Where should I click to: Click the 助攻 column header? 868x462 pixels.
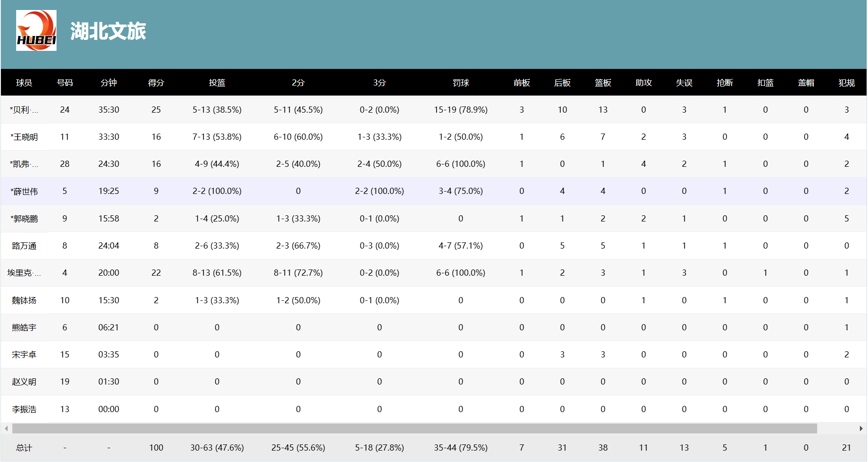pos(643,83)
